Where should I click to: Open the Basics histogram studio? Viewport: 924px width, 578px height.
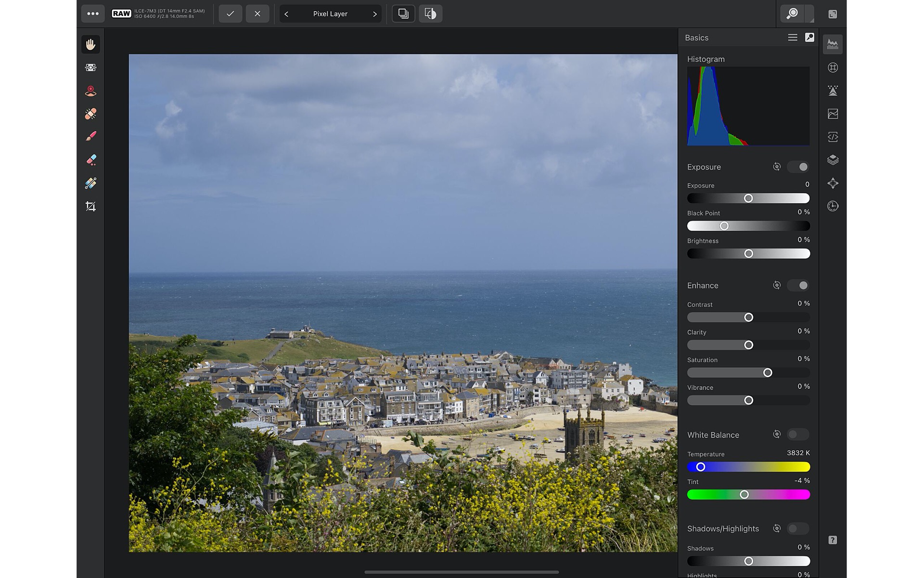[x=833, y=44]
